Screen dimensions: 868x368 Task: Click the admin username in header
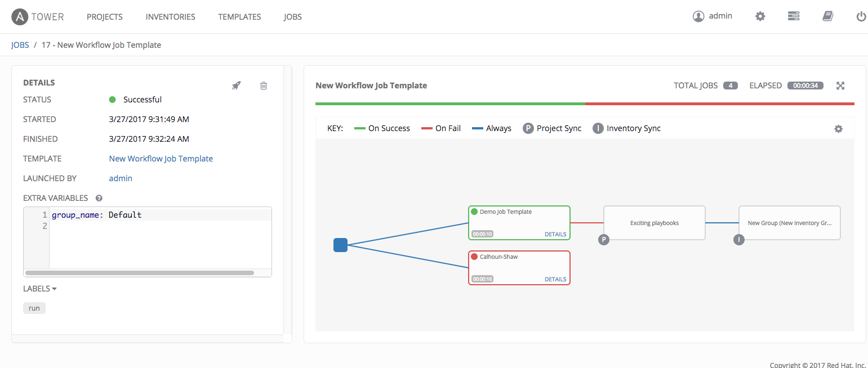(x=720, y=16)
